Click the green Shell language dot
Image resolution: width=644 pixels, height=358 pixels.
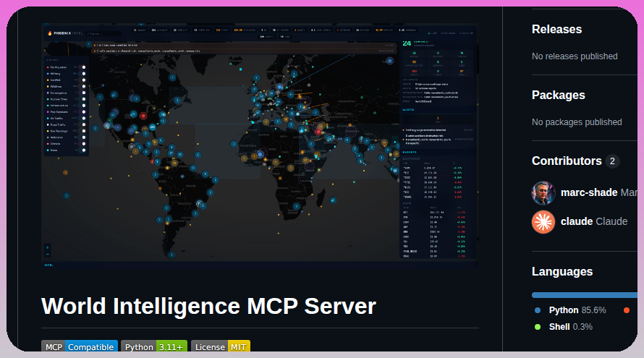click(x=538, y=327)
